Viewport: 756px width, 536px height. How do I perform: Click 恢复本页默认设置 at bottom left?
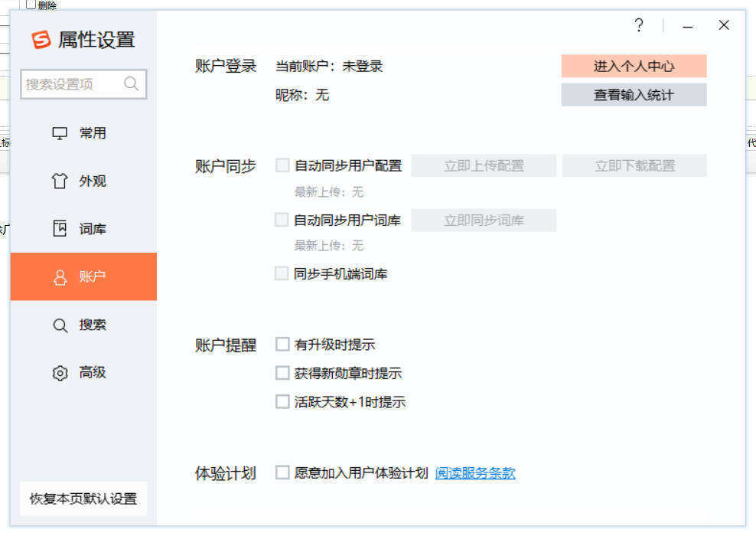tap(83, 498)
